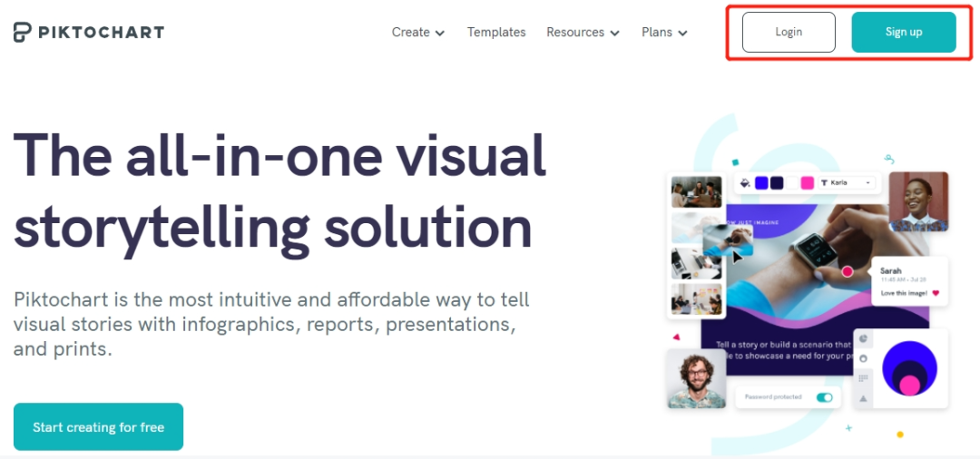Click the Login button
Screen dimensions: 980x459
point(789,32)
